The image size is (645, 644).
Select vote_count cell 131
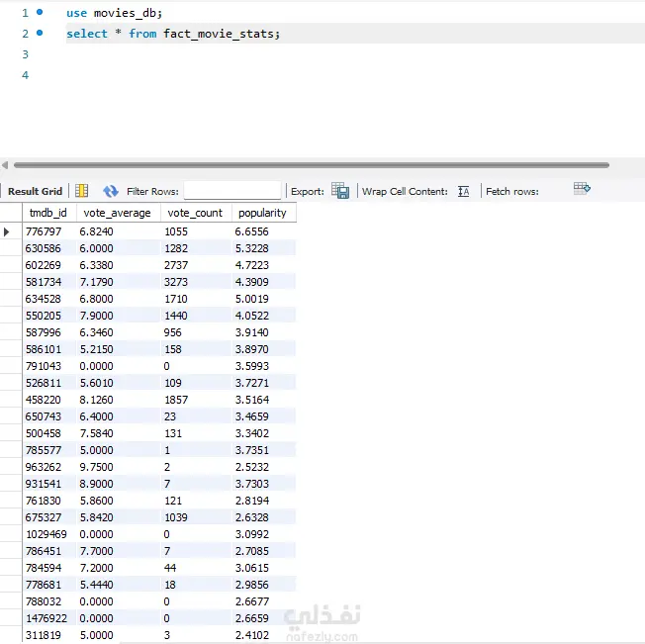(196, 433)
